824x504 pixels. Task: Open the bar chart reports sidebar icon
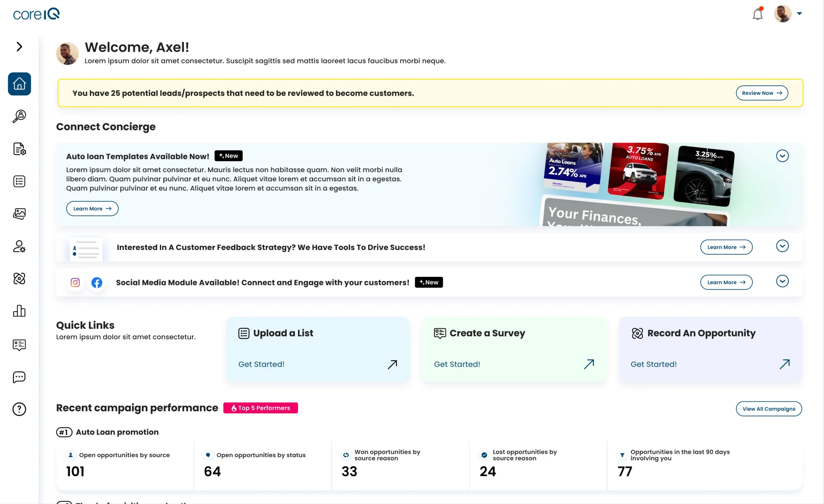19,311
